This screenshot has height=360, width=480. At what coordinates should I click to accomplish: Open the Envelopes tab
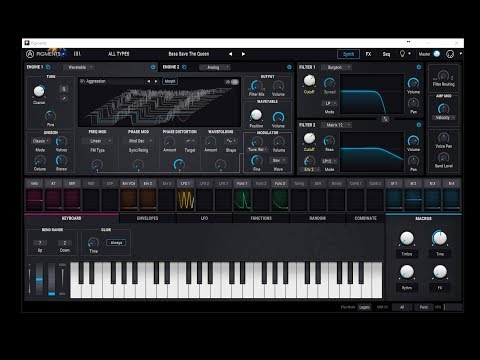click(147, 218)
